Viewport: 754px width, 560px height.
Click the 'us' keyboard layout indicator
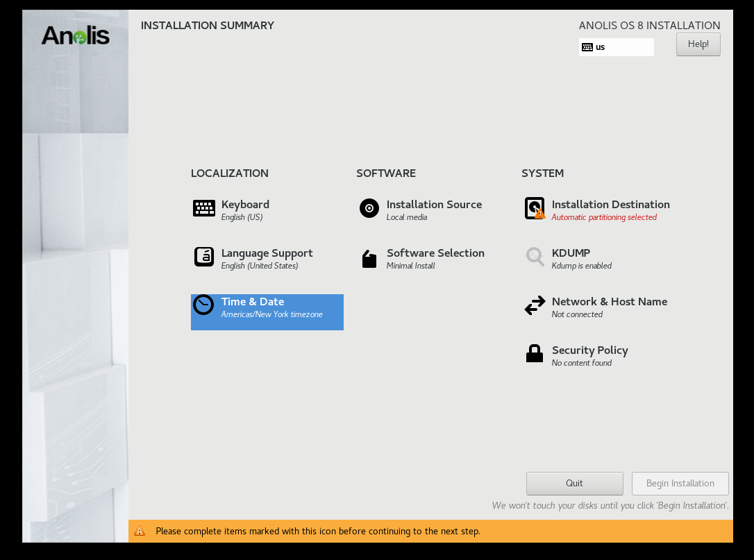[x=616, y=47]
